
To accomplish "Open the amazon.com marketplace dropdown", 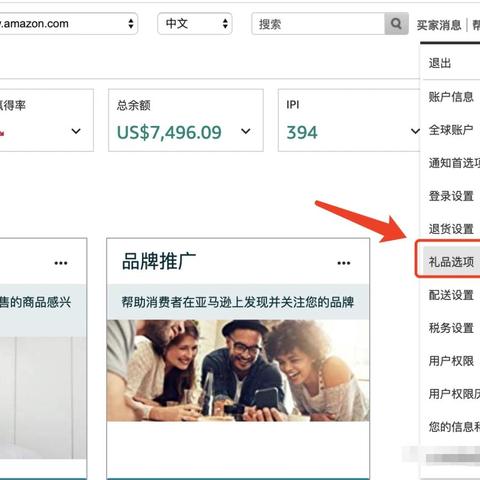I will click(68, 24).
